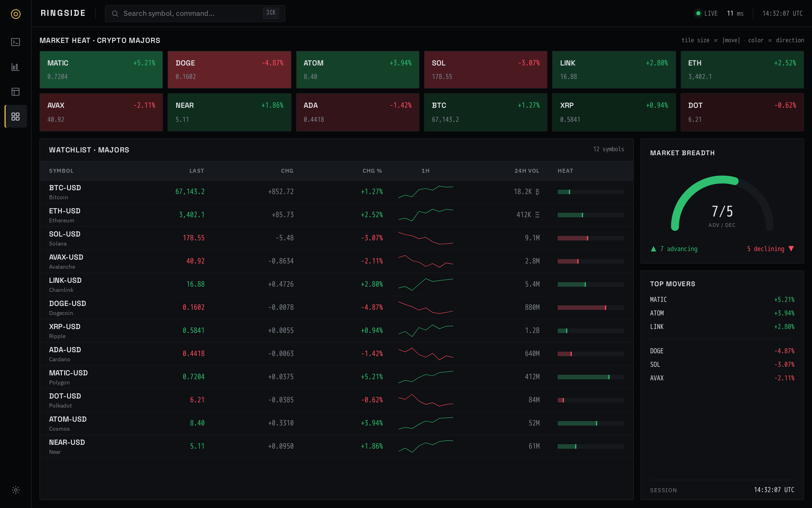
Task: Select the MATIC-USD symbol
Action: click(x=69, y=373)
